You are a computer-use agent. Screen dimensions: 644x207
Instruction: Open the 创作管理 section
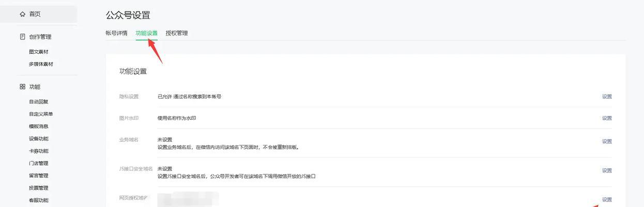(x=40, y=37)
